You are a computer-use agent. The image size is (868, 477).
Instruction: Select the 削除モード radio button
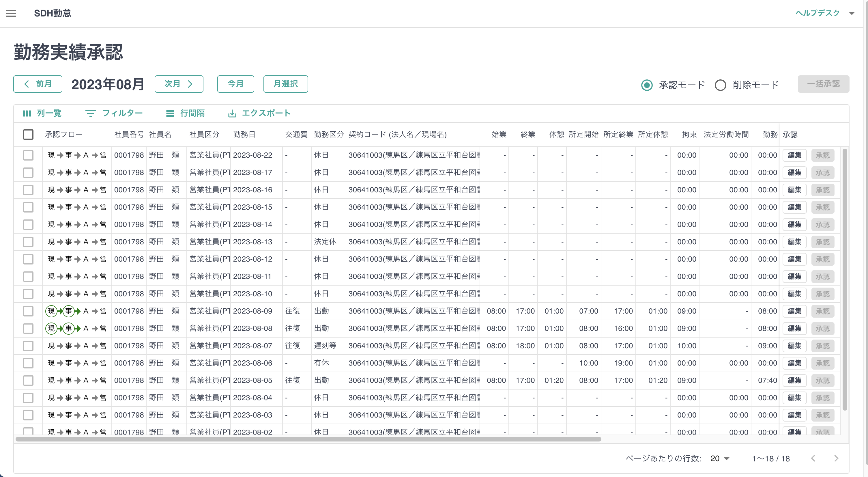click(721, 85)
